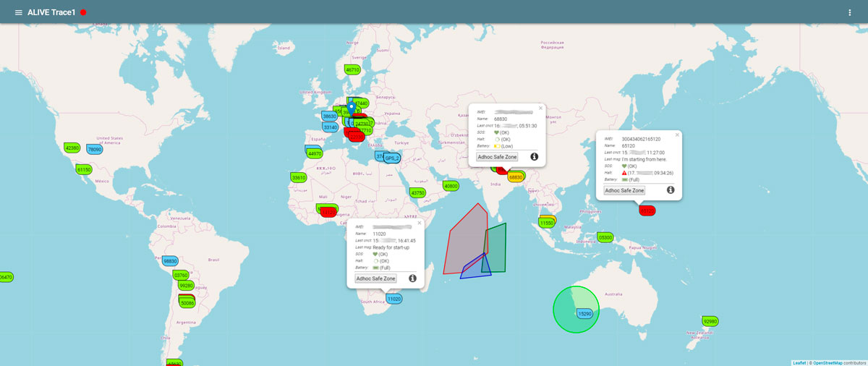868x366 pixels.
Task: Select tracker marker 11550
Action: [547, 224]
